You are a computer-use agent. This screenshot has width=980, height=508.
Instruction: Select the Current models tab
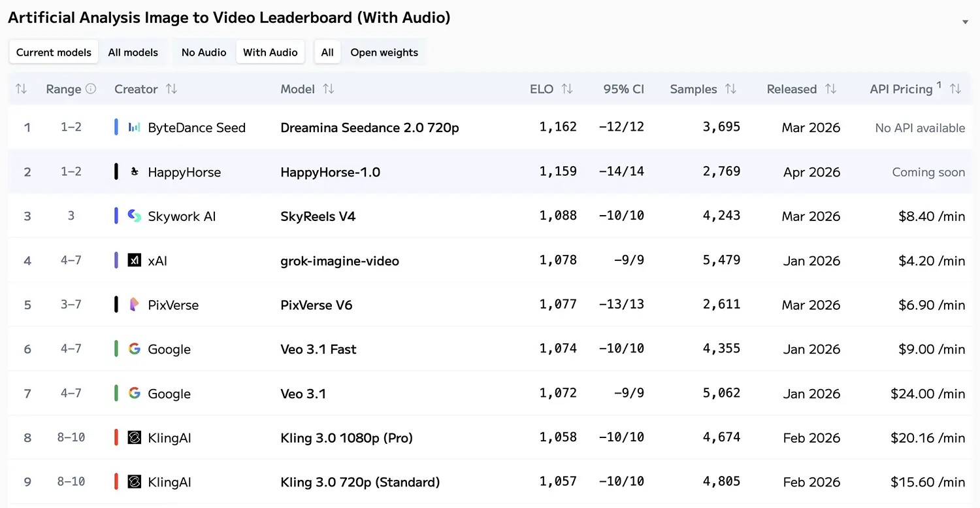pos(54,52)
